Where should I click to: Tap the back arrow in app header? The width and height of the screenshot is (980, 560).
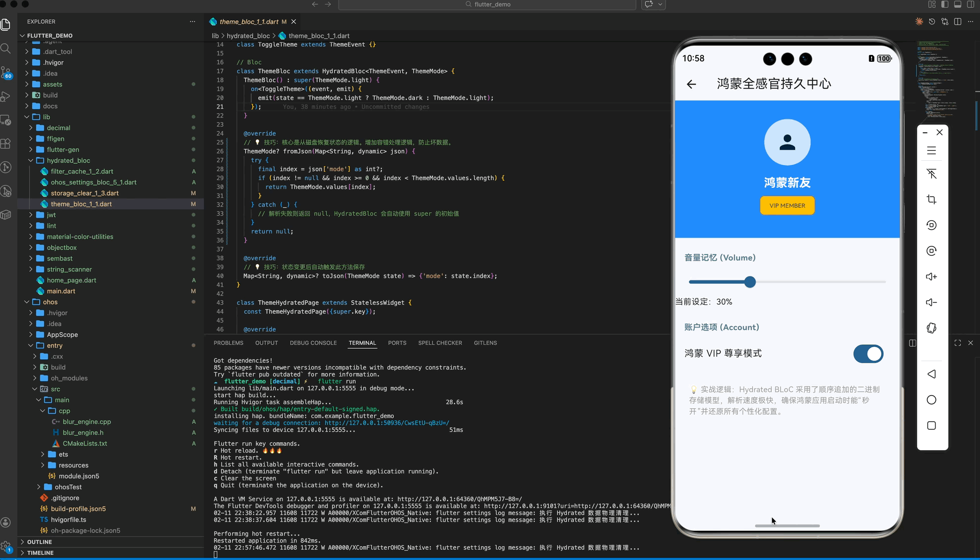click(x=691, y=84)
